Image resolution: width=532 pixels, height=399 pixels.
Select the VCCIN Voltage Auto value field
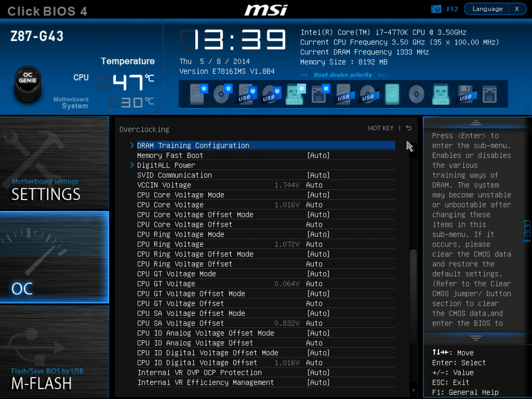pyautogui.click(x=314, y=185)
